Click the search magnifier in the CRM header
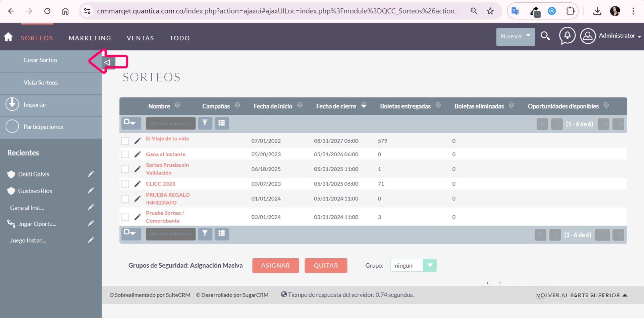Image resolution: width=644 pixels, height=318 pixels. [545, 36]
